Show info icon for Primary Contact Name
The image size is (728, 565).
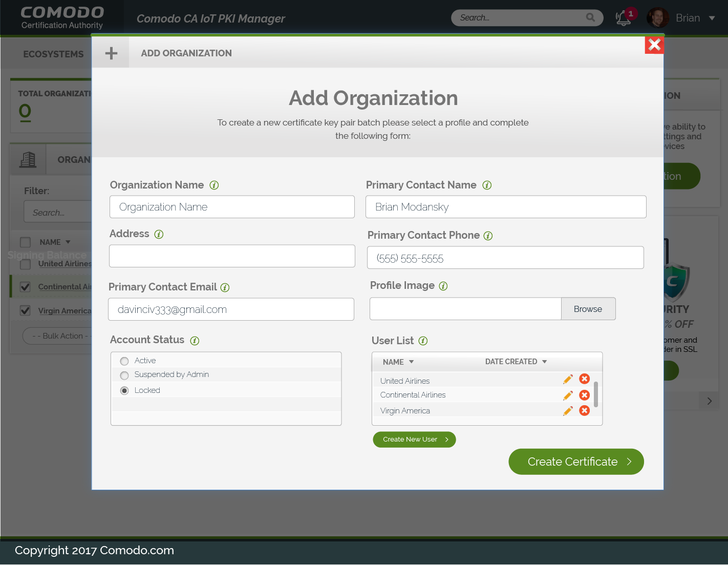click(x=487, y=185)
